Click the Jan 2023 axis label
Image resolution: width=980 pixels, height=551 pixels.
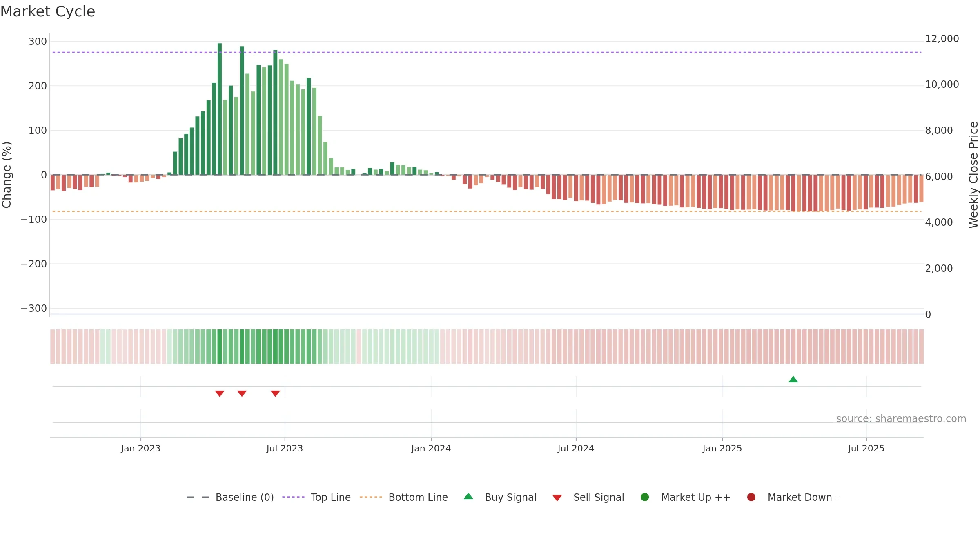(141, 448)
